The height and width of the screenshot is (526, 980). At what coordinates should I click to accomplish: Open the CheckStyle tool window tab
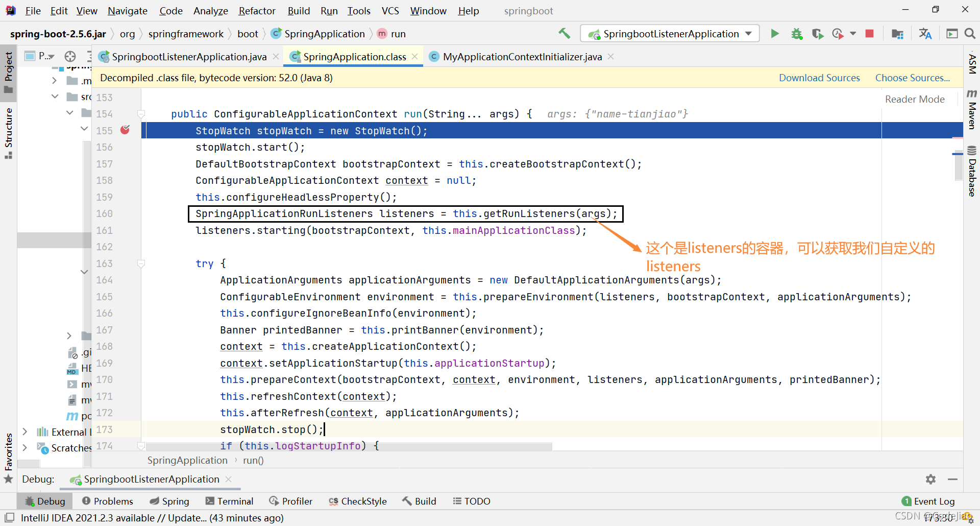click(357, 501)
